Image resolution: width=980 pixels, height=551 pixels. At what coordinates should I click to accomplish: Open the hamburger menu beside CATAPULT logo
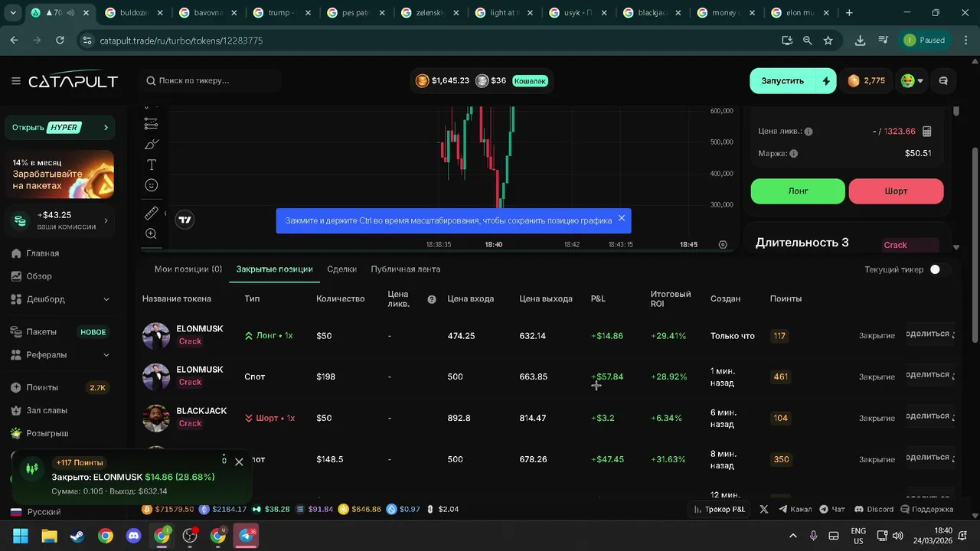click(x=16, y=81)
